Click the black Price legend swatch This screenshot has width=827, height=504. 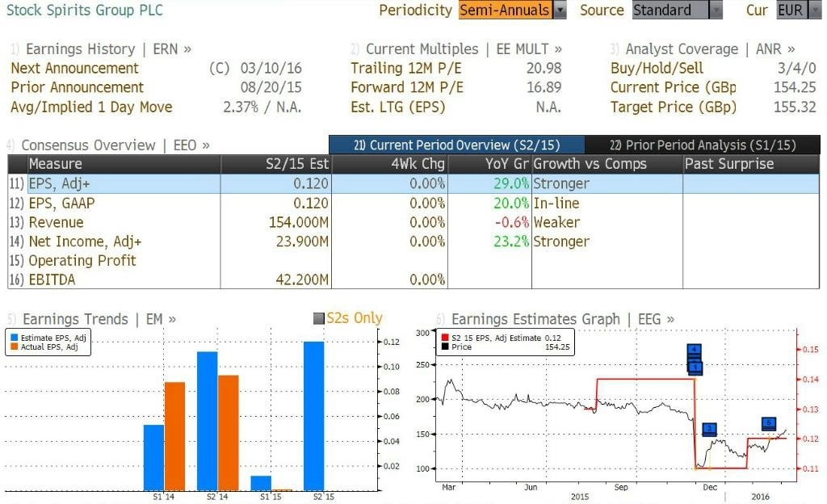click(x=445, y=346)
